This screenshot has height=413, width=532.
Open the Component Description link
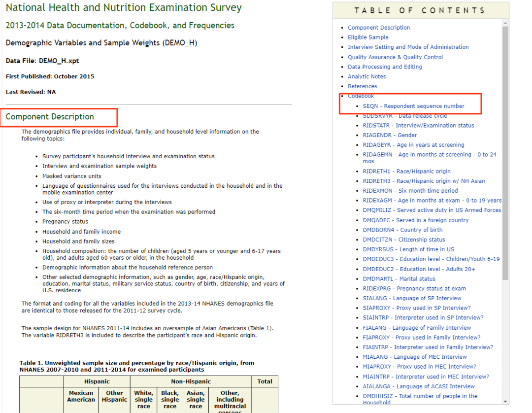point(379,28)
